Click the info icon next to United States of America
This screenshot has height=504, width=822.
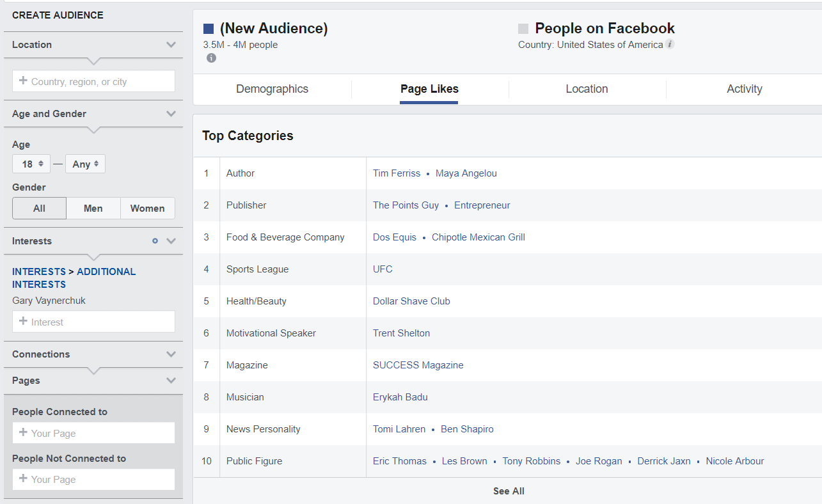coord(669,44)
